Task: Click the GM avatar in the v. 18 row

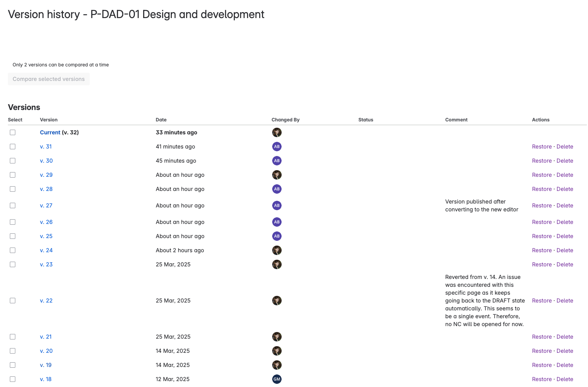Action: pyautogui.click(x=277, y=379)
